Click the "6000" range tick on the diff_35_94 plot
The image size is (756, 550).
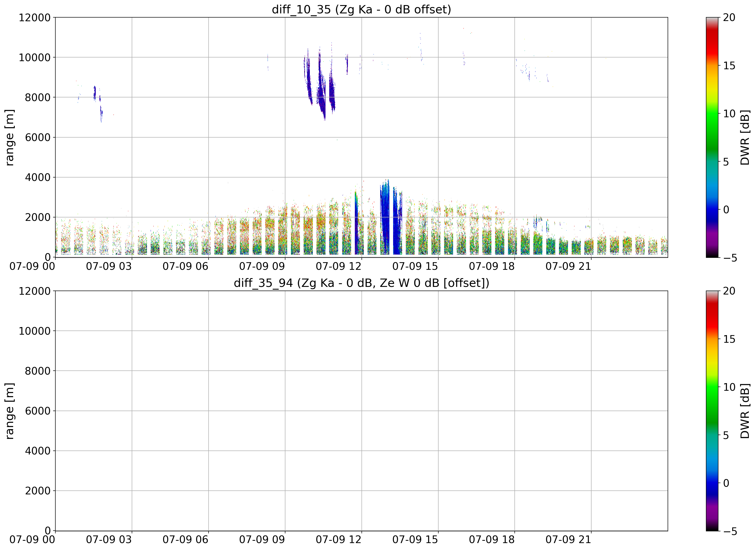[x=38, y=411]
